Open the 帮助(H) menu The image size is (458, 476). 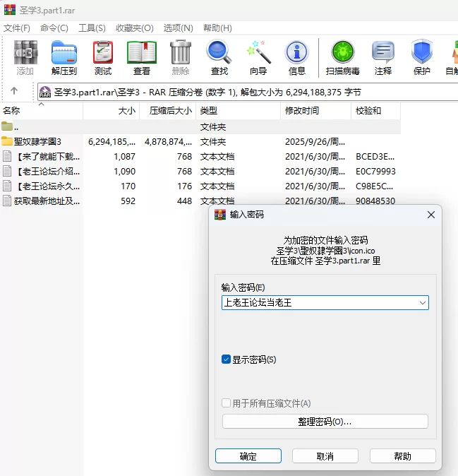click(217, 28)
